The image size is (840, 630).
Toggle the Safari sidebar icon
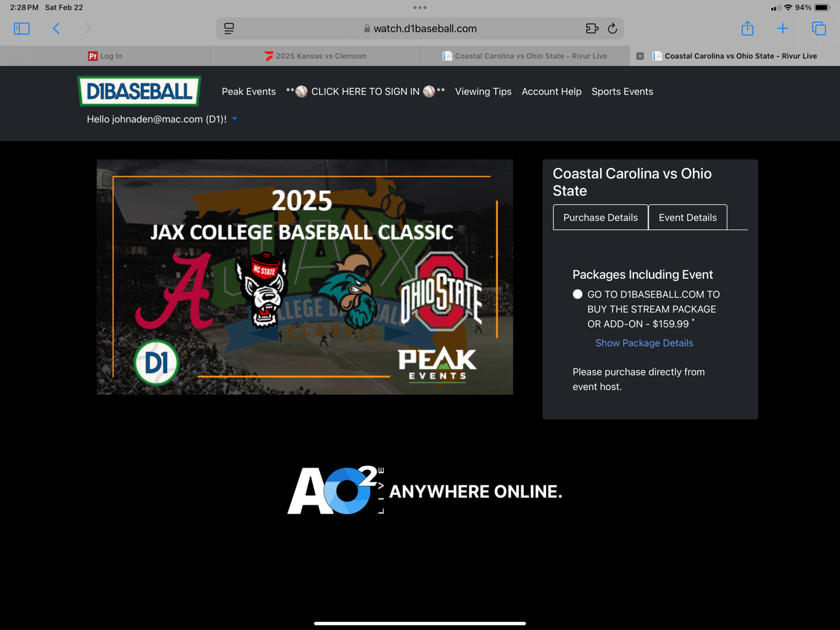pyautogui.click(x=22, y=28)
